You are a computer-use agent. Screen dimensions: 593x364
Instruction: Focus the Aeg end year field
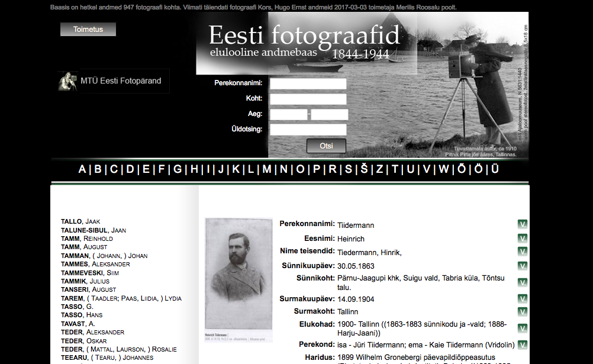point(330,114)
